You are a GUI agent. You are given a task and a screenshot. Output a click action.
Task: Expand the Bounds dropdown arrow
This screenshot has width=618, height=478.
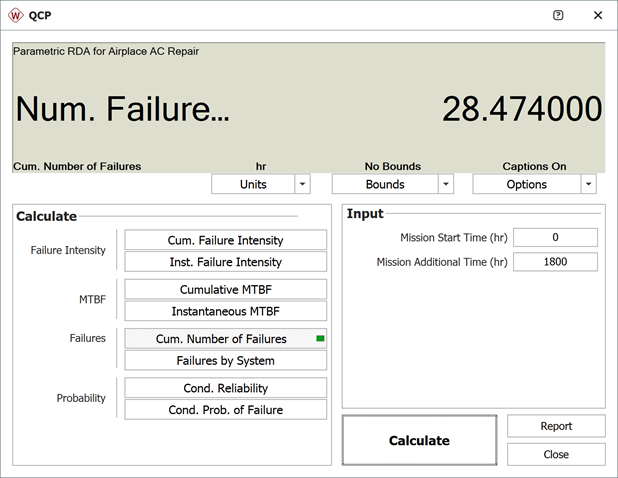[446, 184]
